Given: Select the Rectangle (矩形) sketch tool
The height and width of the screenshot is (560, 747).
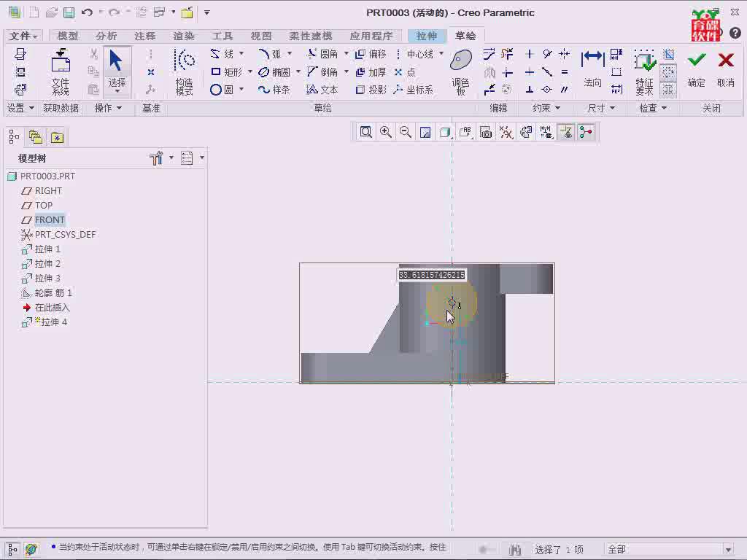Looking at the screenshot, I should pos(227,72).
